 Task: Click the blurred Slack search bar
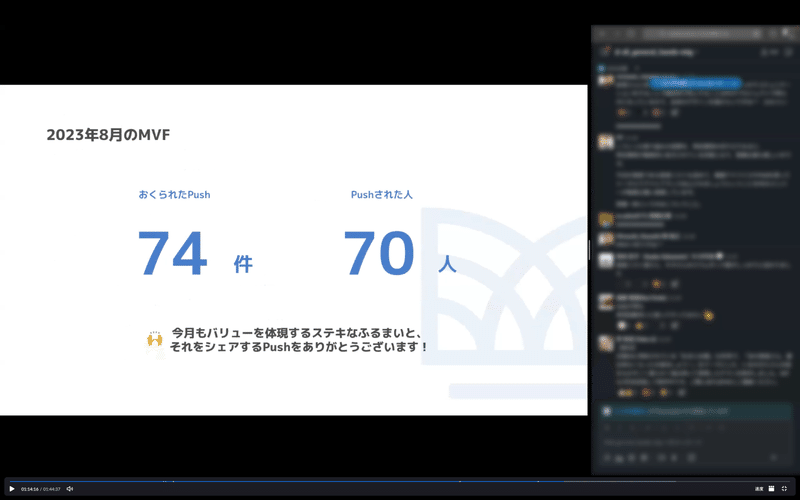click(703, 34)
